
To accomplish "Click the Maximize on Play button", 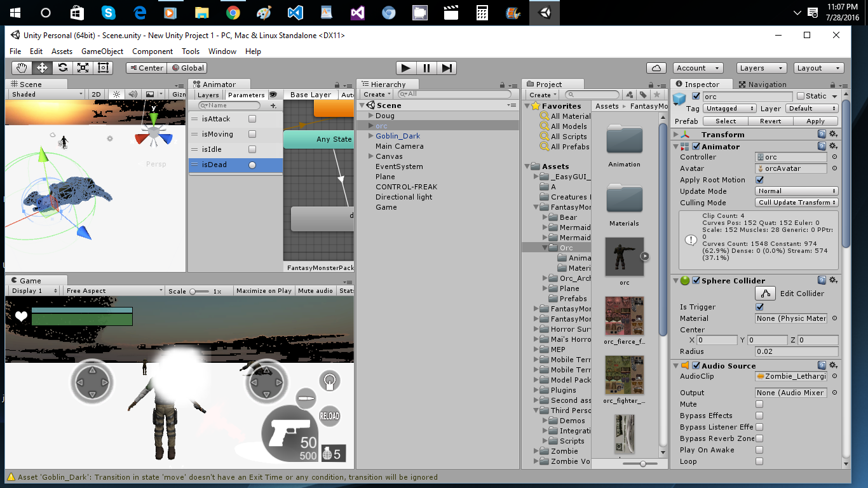I will (263, 291).
